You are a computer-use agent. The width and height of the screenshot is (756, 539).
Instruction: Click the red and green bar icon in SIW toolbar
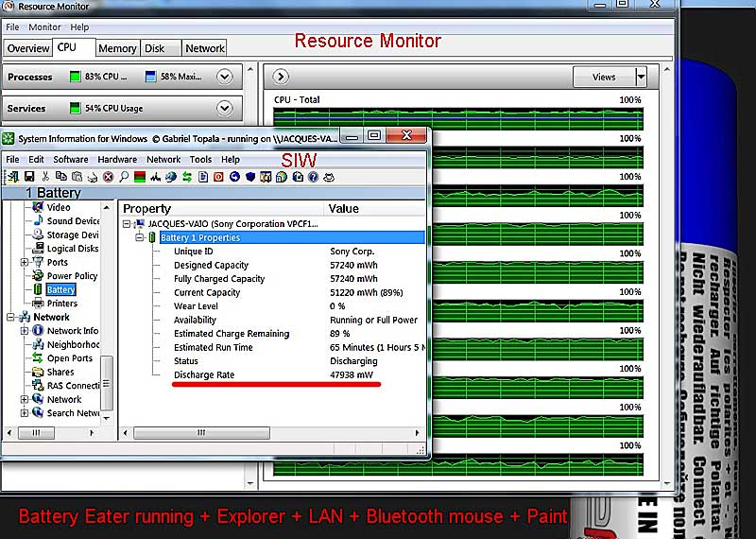140,177
